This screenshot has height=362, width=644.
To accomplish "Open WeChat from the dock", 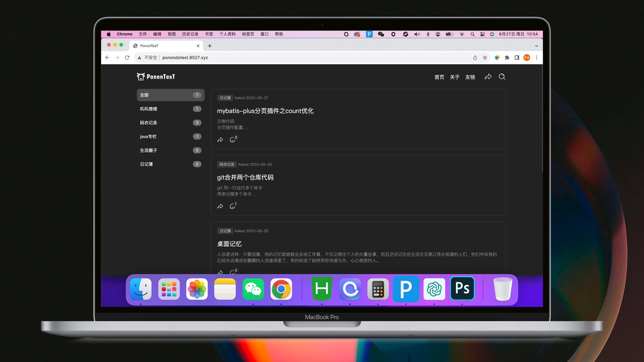I will coord(253,289).
